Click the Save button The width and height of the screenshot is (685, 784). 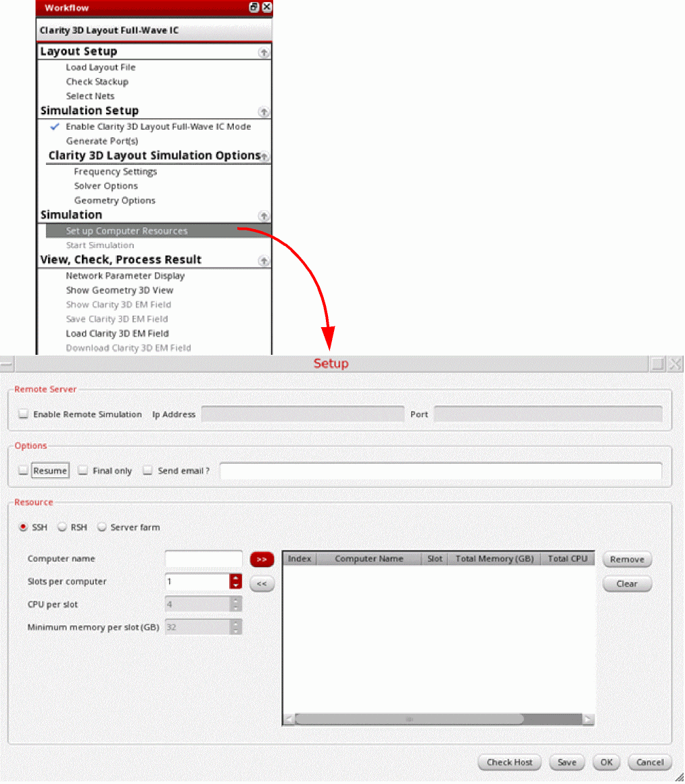pos(567,762)
